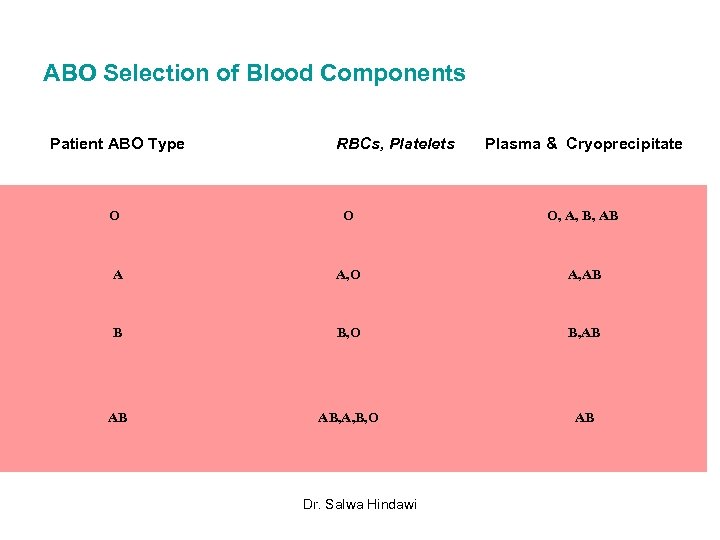Click patient type 'B' in first column
The height and width of the screenshot is (540, 720).
(117, 332)
